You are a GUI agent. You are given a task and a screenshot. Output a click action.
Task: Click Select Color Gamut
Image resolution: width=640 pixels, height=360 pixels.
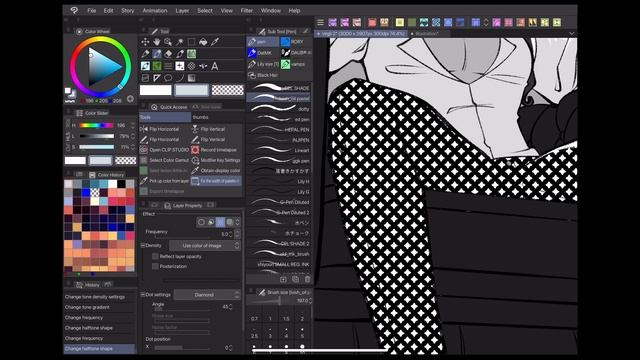[164, 160]
